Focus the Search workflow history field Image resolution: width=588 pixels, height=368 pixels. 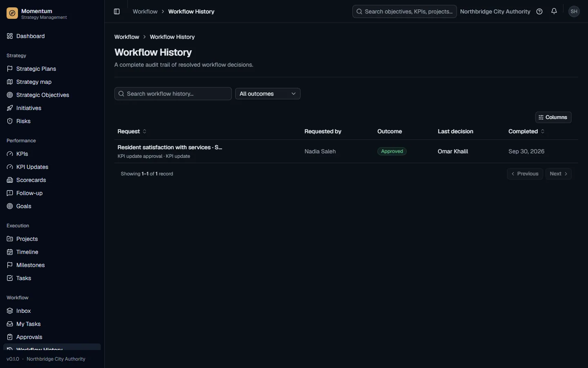pos(173,94)
